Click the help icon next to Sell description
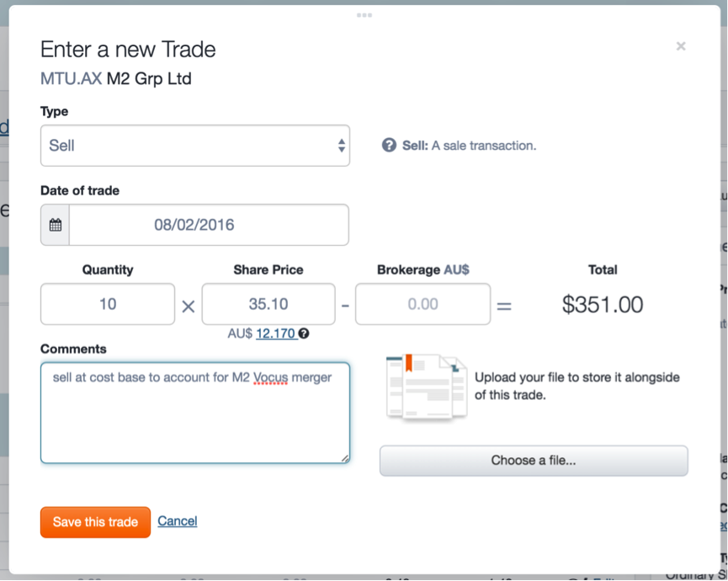Viewport: 728px width, 581px height. [x=389, y=145]
